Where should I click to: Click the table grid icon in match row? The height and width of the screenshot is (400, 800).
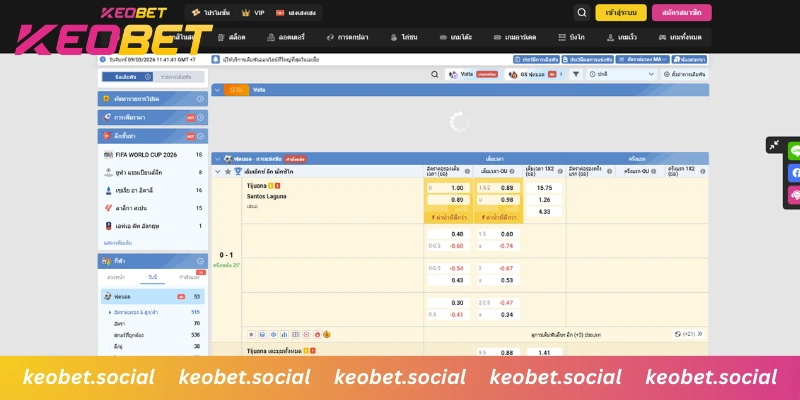coord(295,335)
